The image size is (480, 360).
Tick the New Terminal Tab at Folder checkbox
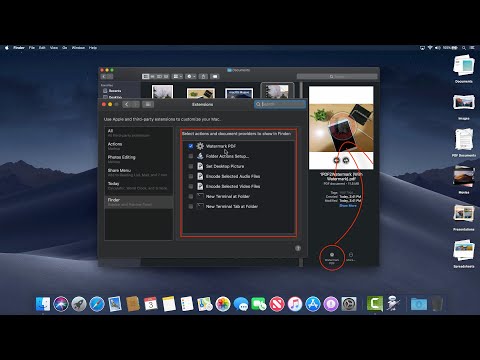[191, 206]
